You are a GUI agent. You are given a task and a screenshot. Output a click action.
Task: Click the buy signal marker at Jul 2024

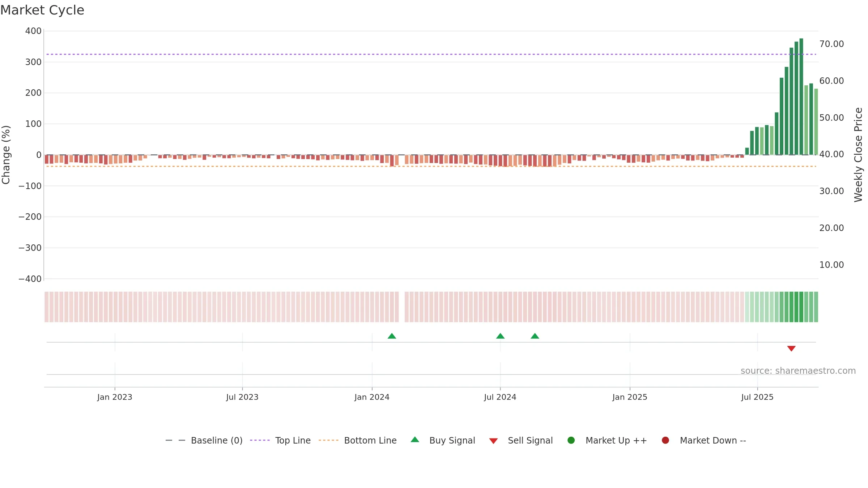(x=500, y=336)
